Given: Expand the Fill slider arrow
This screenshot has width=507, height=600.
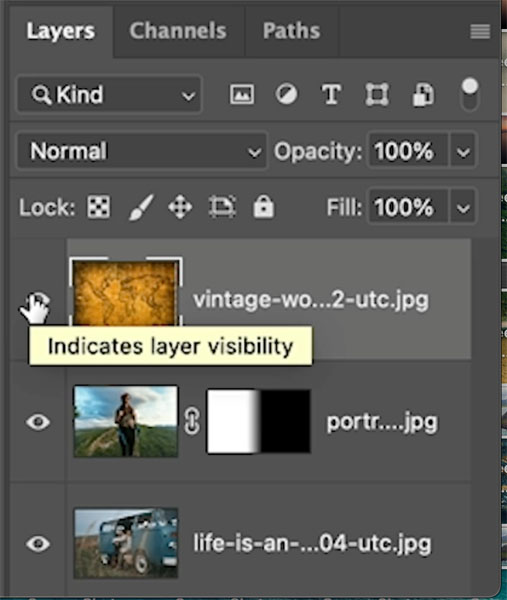Looking at the screenshot, I should 463,207.
